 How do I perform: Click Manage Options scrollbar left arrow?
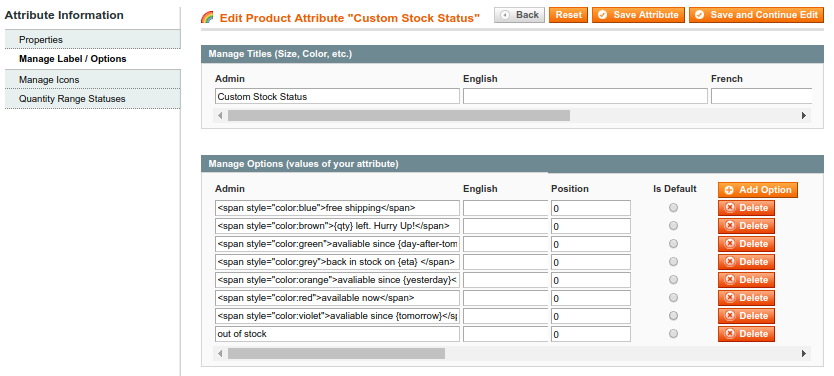[220, 353]
